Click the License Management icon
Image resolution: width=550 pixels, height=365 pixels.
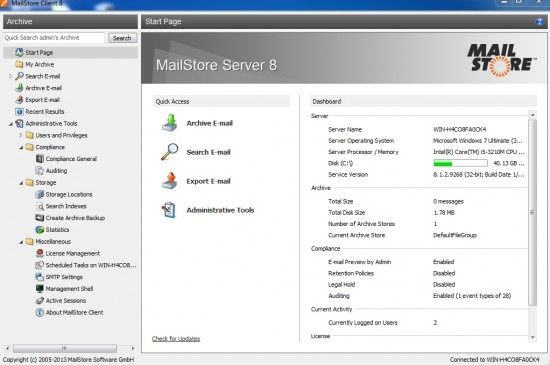tap(40, 253)
